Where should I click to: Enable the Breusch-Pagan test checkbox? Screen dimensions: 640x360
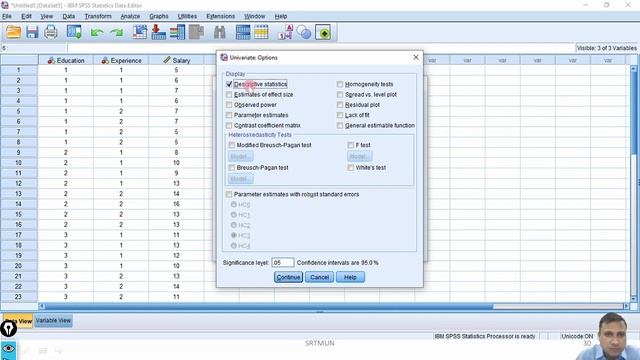click(x=232, y=168)
